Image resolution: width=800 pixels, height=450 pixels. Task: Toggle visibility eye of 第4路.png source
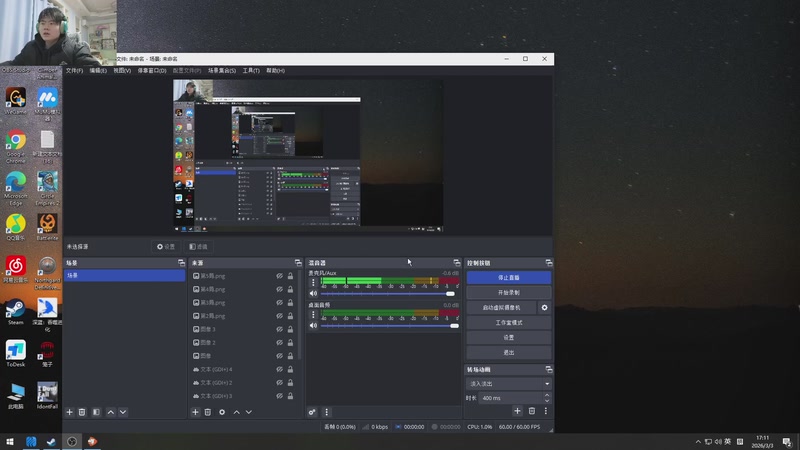tap(280, 289)
